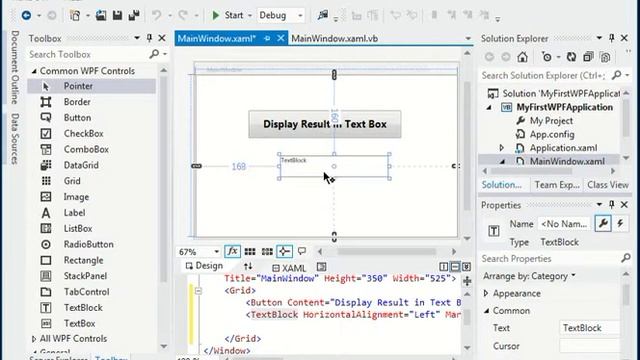Collapse the Common WPF Controls group
The image size is (640, 360).
[x=34, y=71]
